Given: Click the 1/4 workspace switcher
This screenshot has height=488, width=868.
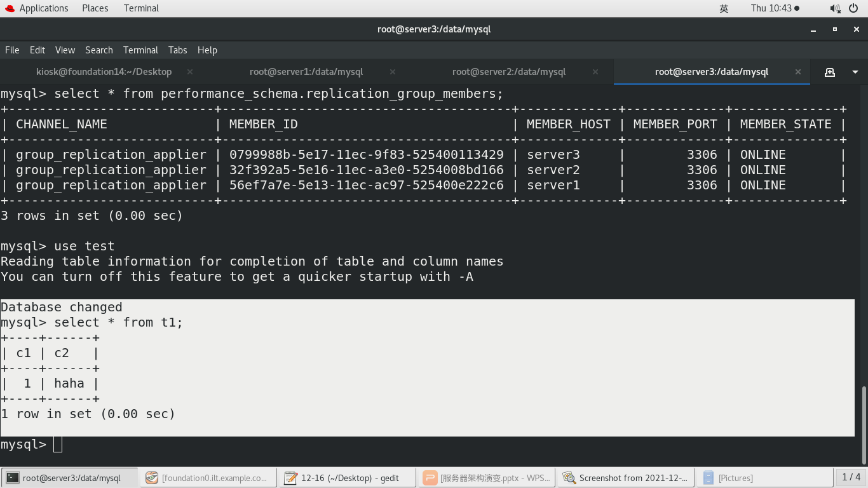Looking at the screenshot, I should coord(850,477).
